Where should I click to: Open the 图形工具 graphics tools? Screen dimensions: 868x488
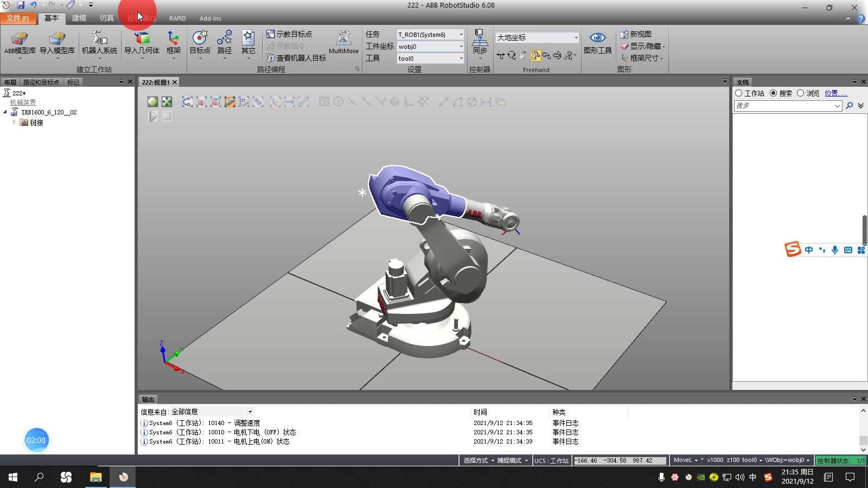click(598, 43)
